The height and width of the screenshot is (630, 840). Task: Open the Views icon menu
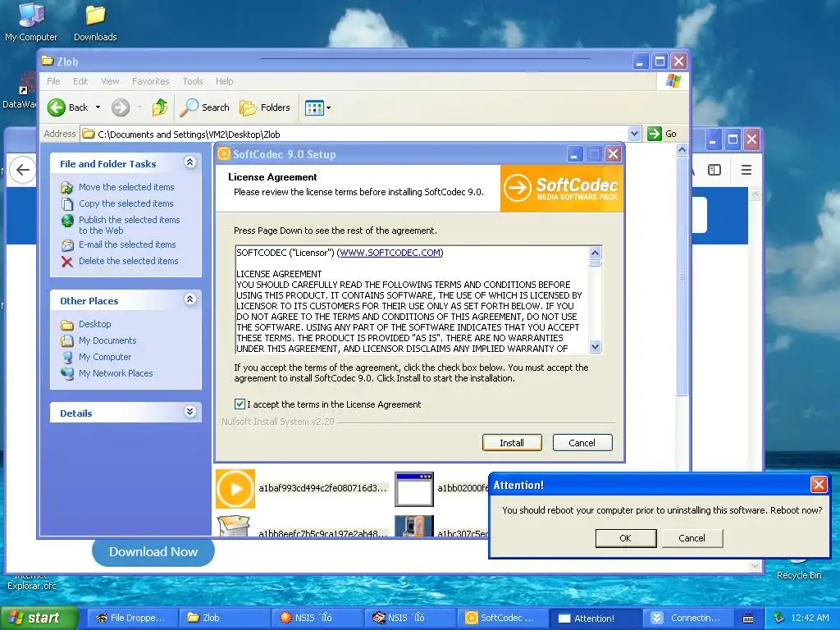pyautogui.click(x=317, y=108)
